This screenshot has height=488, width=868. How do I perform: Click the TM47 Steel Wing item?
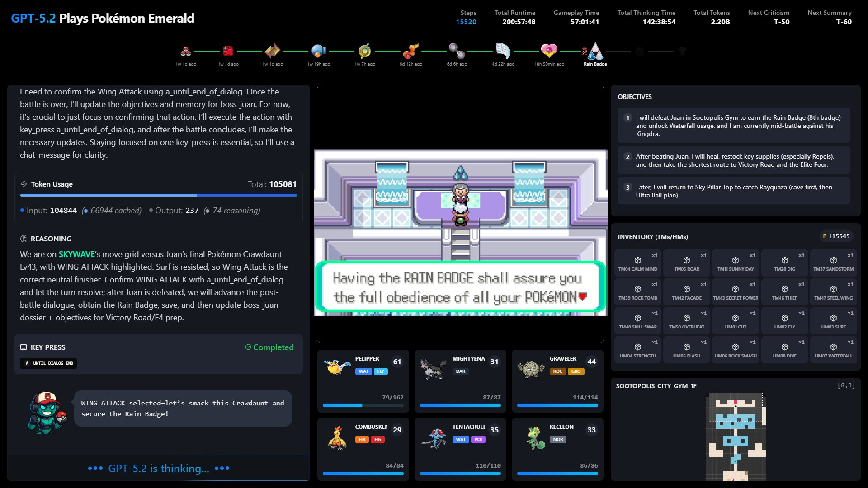click(833, 292)
